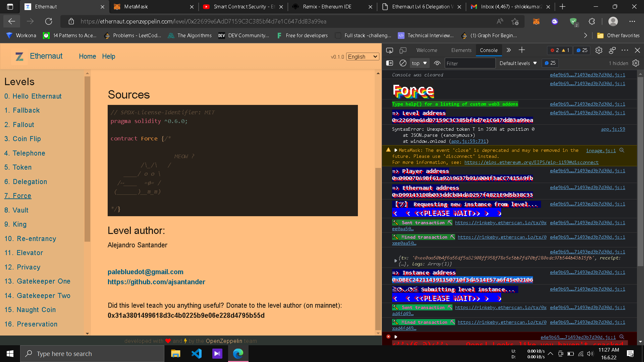Expand the MetaMask warning message triangle
Screen dimensions: 644x362
pos(396,150)
